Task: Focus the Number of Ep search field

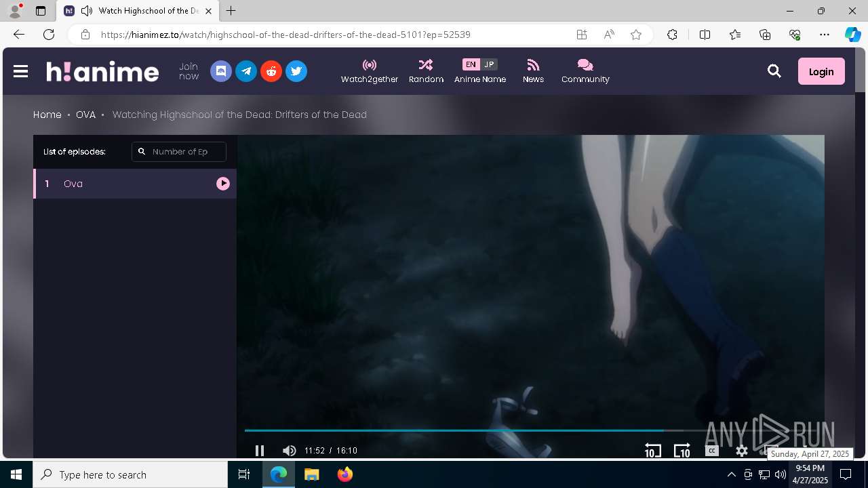Action: coord(179,152)
